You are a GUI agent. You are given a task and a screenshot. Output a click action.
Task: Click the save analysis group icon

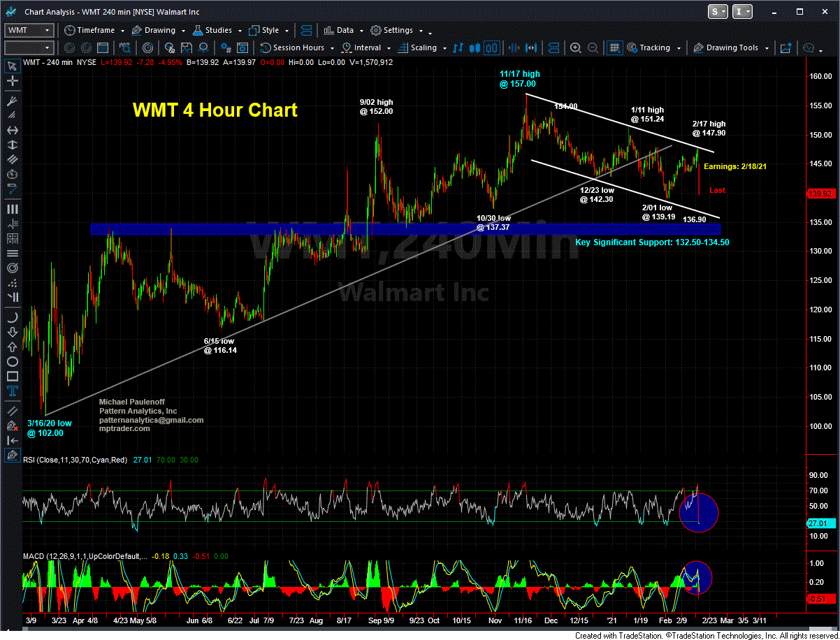(x=187, y=48)
